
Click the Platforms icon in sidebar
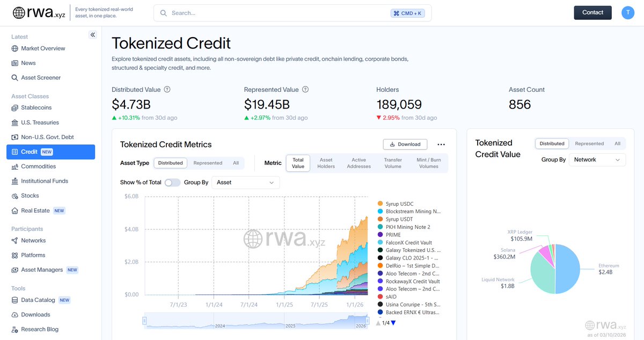pyautogui.click(x=15, y=255)
